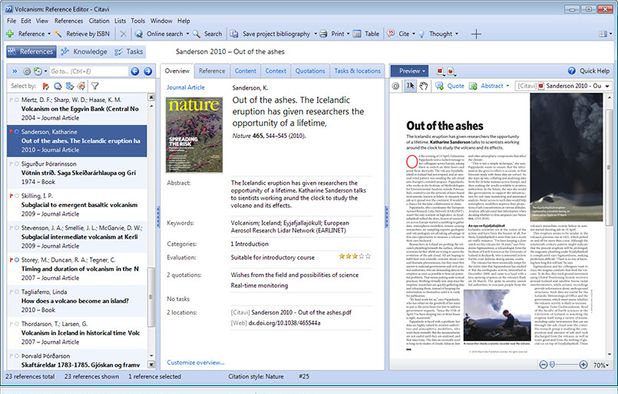Open Sanderson 2010 - Out of the ashes.pdf location
The height and width of the screenshot is (394, 618).
click(302, 312)
